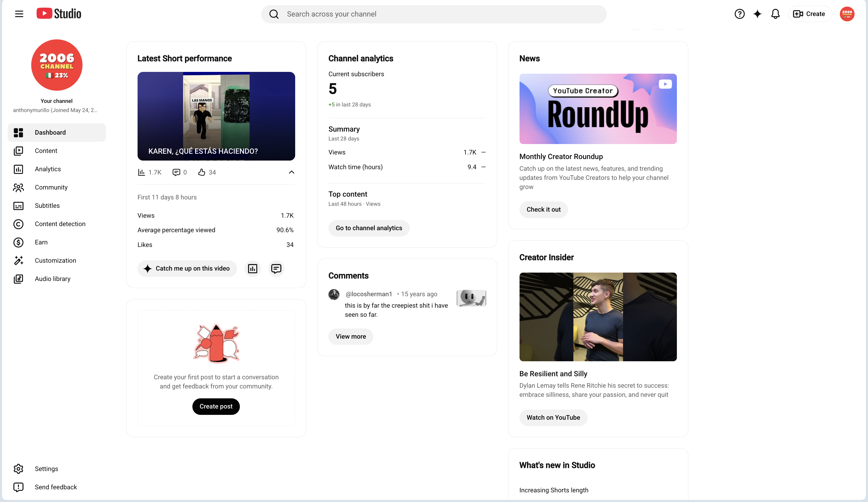Click the YouTube Studio logo
Image resolution: width=868 pixels, height=502 pixels.
[x=59, y=13]
